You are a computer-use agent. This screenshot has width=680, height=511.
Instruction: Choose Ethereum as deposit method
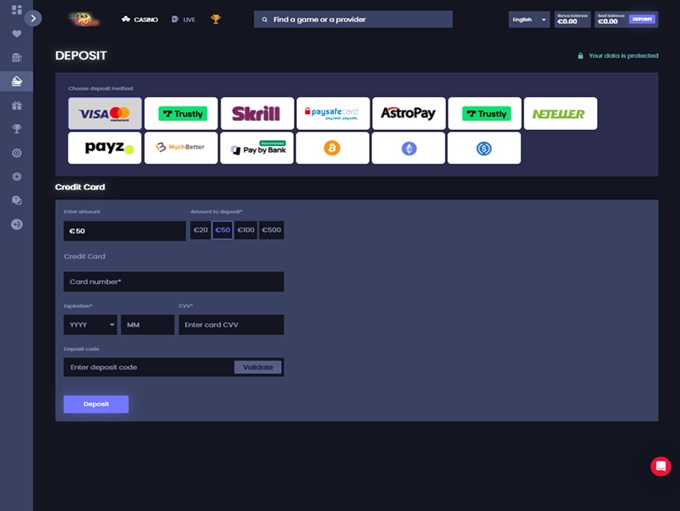(x=408, y=148)
